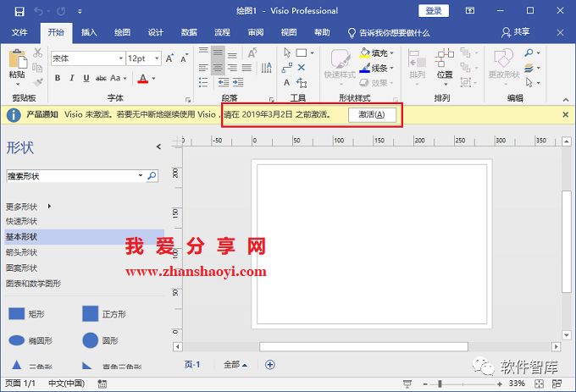The image size is (576, 392).
Task: Collapse the ribbon with chevron
Action: tap(566, 99)
